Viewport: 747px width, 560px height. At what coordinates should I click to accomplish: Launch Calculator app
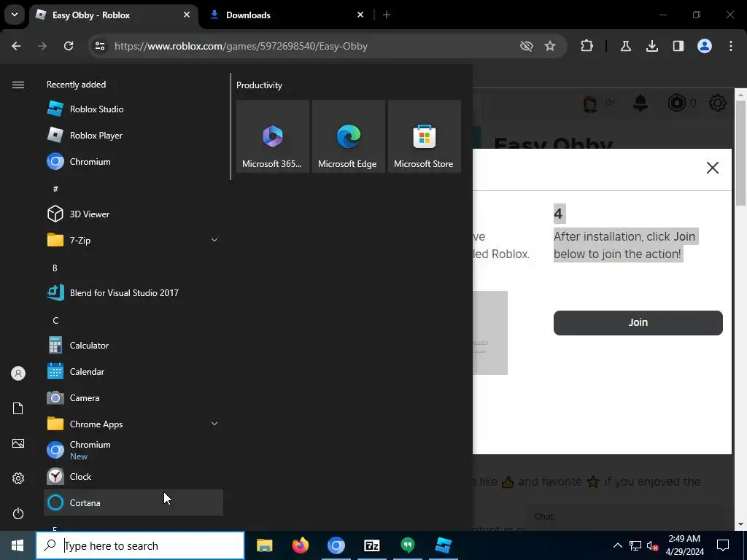click(133, 345)
